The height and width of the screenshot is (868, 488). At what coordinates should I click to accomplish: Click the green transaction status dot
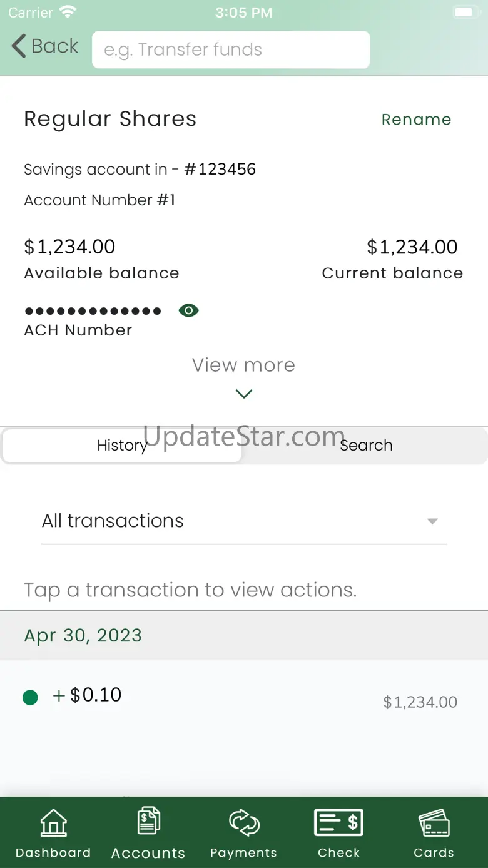coord(30,697)
